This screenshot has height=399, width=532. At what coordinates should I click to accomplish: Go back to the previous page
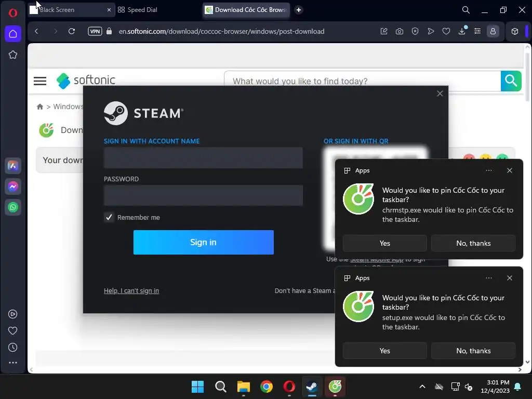point(37,31)
